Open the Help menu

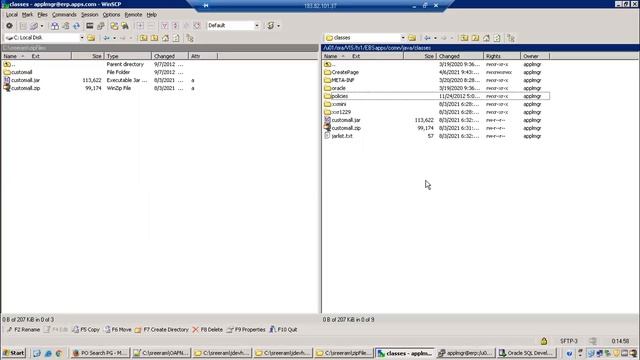pyautogui.click(x=151, y=15)
